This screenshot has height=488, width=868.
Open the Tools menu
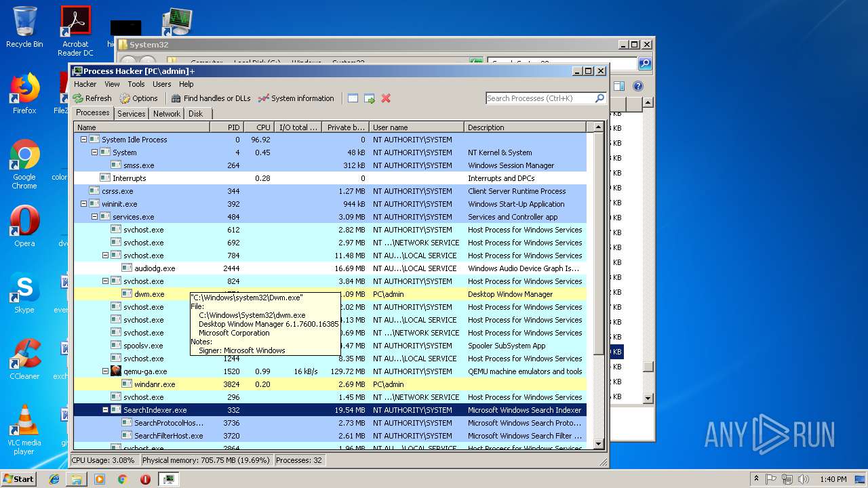click(136, 84)
